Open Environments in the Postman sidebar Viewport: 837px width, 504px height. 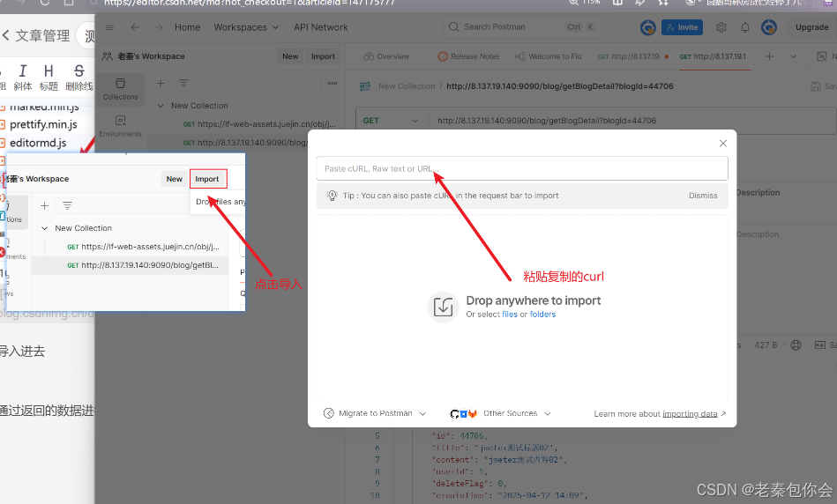[120, 126]
